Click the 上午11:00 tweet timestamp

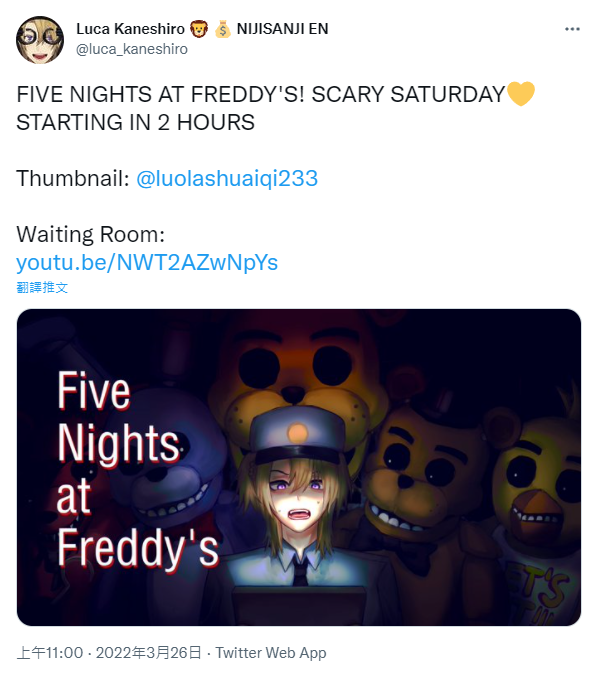pos(50,652)
